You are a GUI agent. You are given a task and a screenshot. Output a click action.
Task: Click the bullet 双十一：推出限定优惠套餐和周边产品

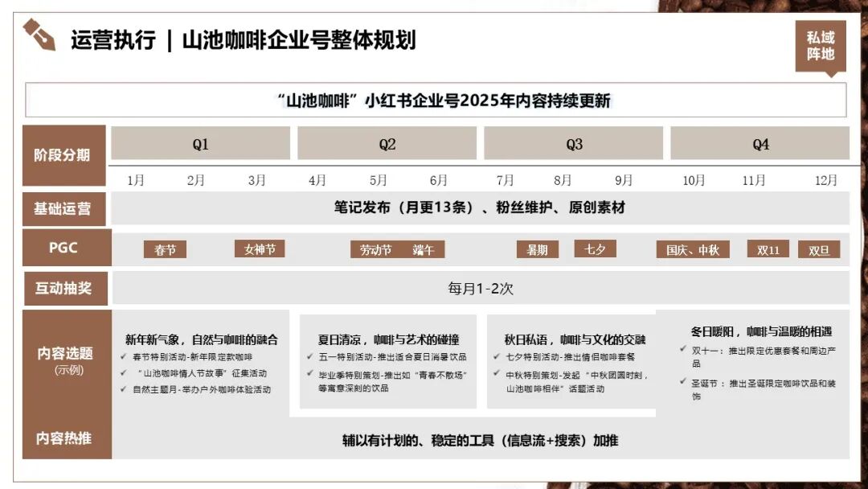point(764,356)
